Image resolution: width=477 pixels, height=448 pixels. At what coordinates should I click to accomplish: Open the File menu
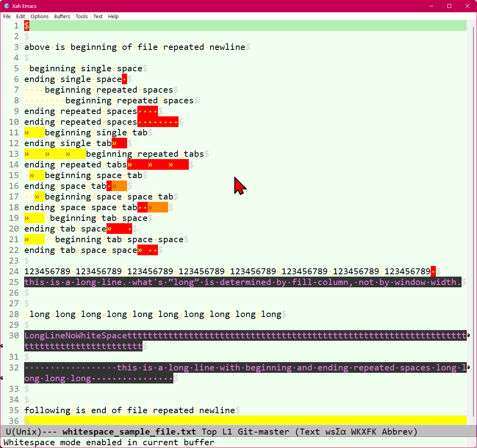tap(7, 16)
